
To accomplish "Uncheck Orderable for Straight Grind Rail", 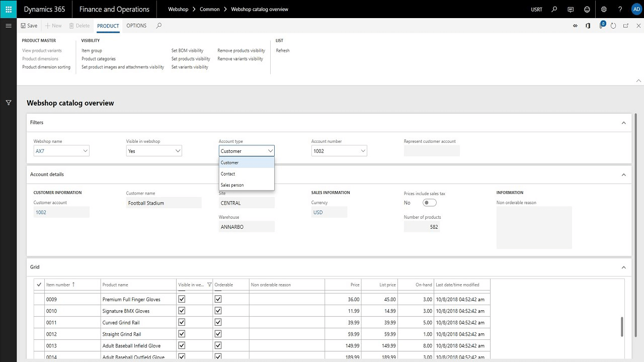I will [x=218, y=334].
